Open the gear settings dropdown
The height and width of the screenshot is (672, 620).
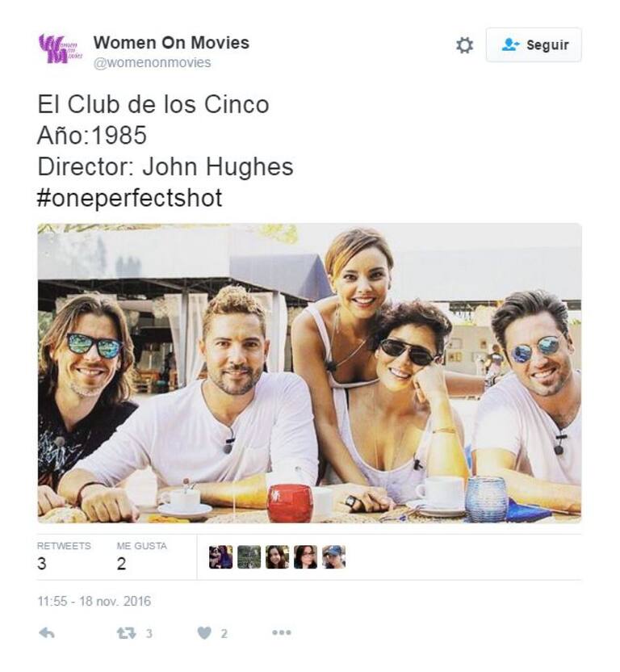464,45
